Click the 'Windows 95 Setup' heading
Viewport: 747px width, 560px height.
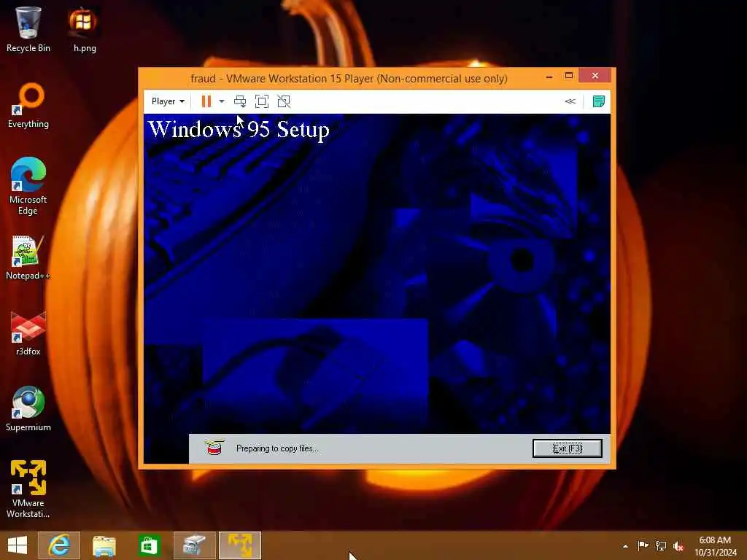click(x=239, y=130)
